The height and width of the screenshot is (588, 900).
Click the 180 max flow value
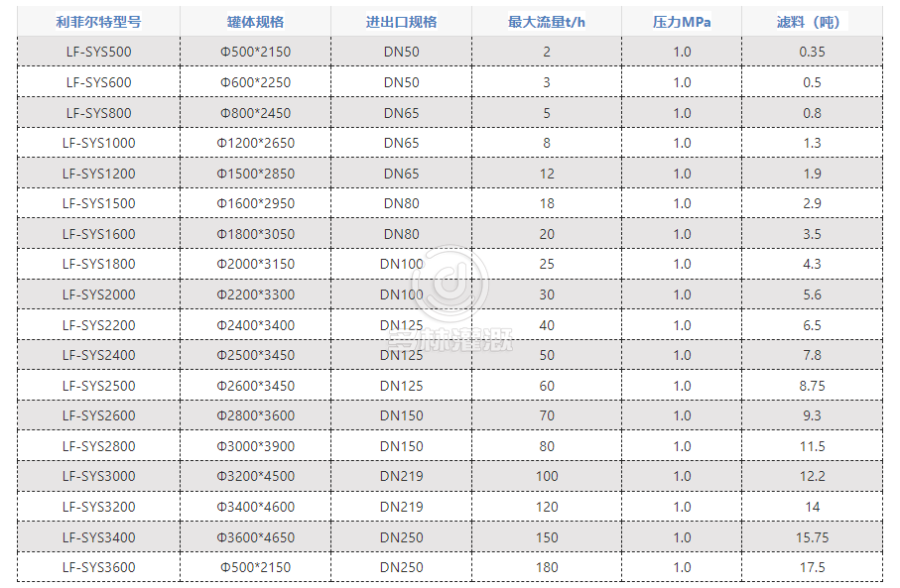pyautogui.click(x=546, y=567)
